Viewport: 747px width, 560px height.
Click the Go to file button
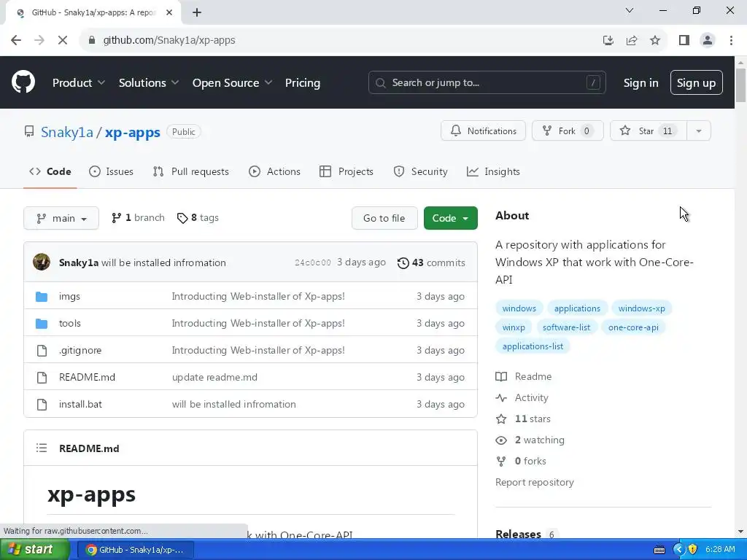(x=384, y=218)
